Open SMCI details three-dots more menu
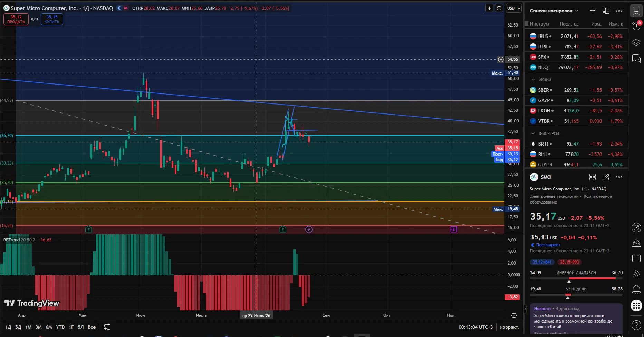This screenshot has width=644, height=337. tap(619, 177)
